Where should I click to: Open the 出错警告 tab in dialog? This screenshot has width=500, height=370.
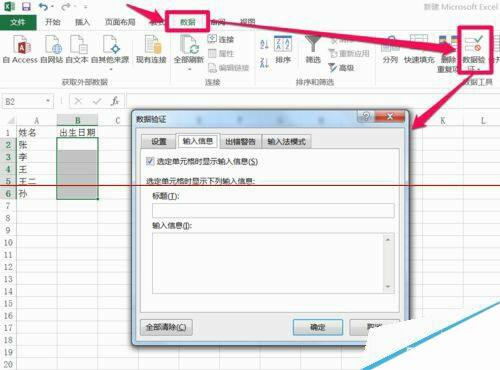(x=240, y=142)
